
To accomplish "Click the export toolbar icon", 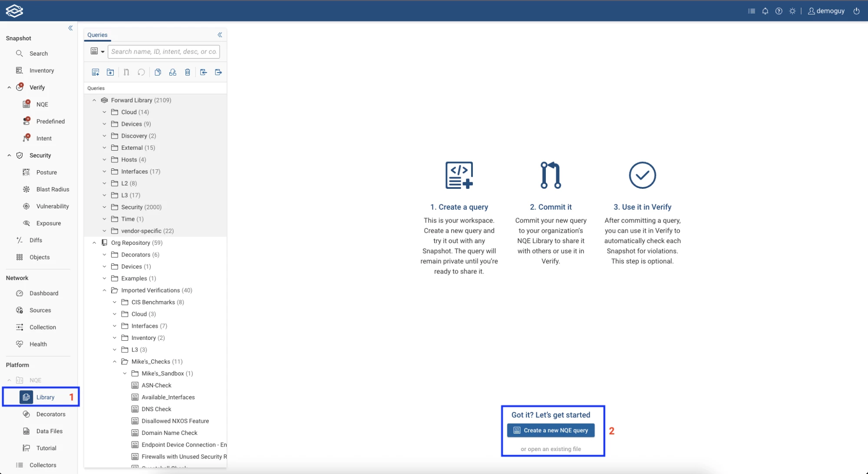I will [x=218, y=72].
